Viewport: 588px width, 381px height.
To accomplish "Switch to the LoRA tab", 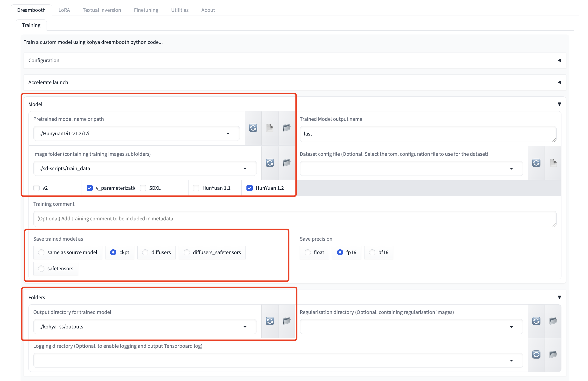I will (x=64, y=10).
